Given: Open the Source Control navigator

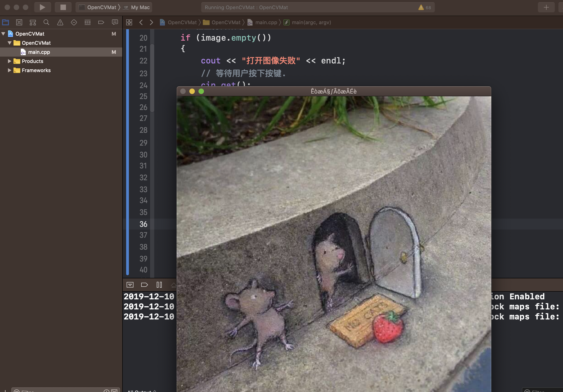Looking at the screenshot, I should click(19, 23).
